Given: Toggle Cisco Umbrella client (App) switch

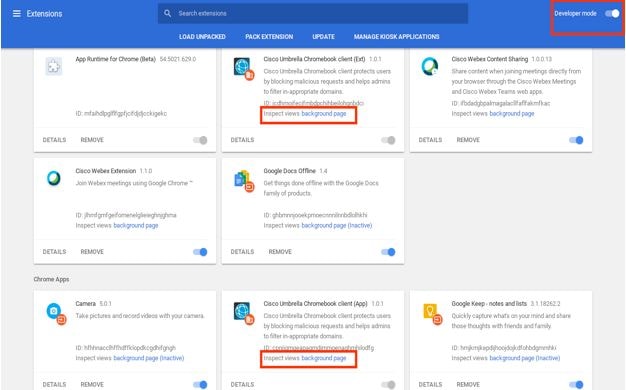Looking at the screenshot, I should [388, 384].
